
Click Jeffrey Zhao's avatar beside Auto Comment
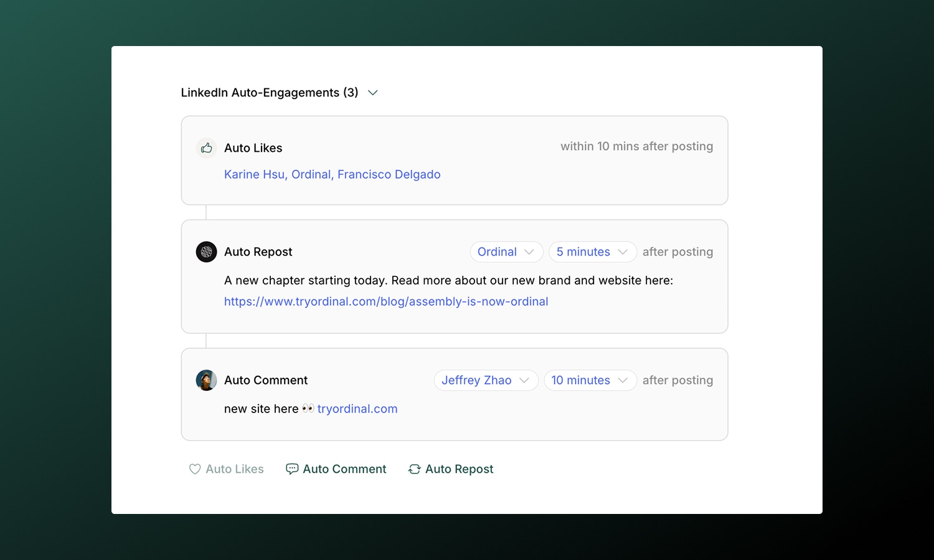207,380
